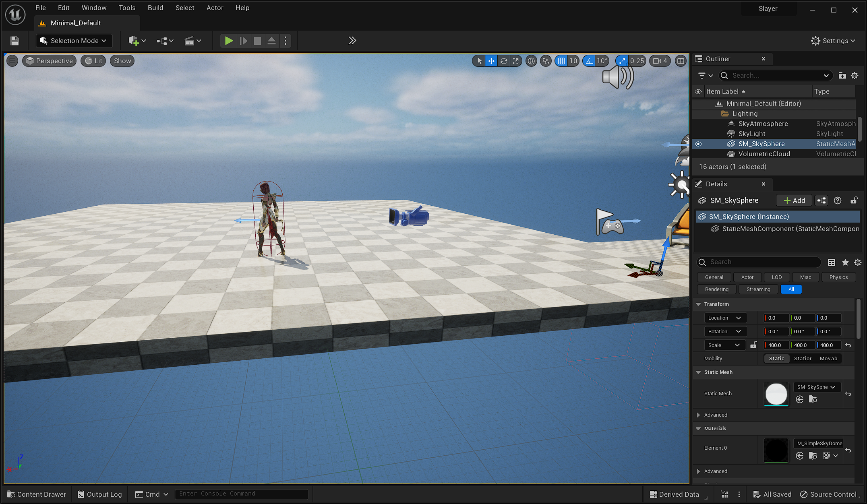Click Browse to asset icon under Static Mesh
867x504 pixels.
point(813,399)
